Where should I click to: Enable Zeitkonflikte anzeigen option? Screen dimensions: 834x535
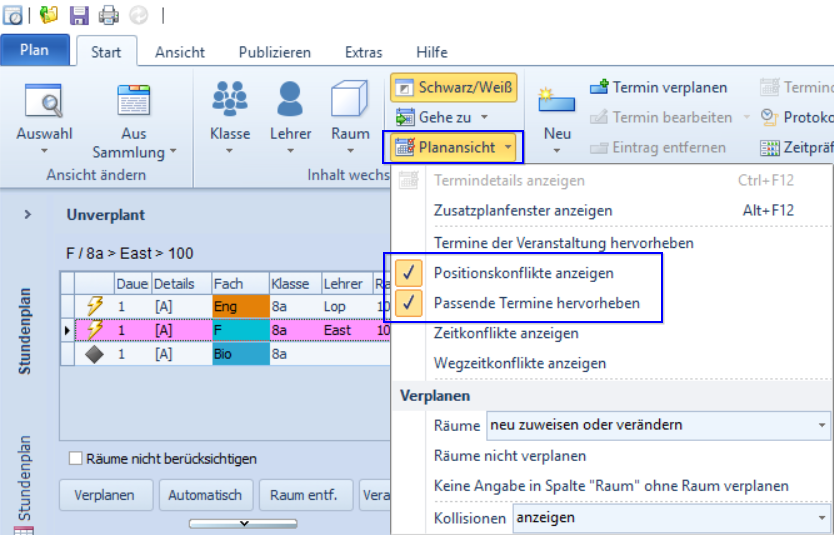pos(506,333)
